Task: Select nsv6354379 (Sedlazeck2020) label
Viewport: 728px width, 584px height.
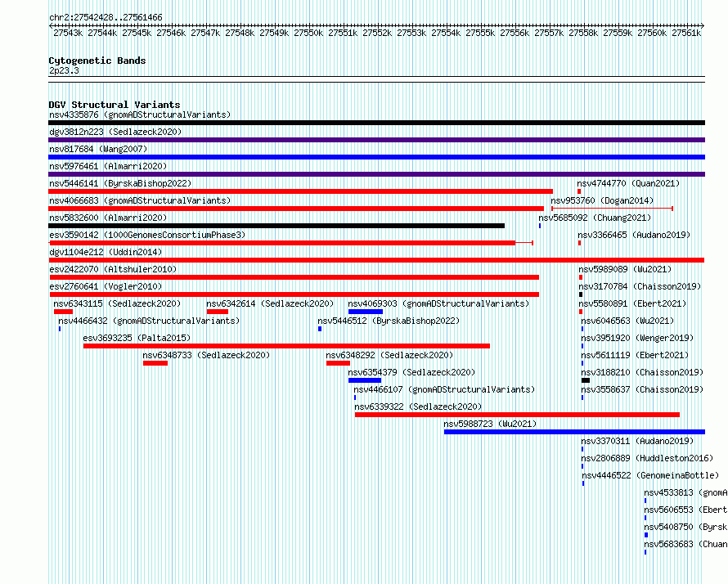Action: 412,372
